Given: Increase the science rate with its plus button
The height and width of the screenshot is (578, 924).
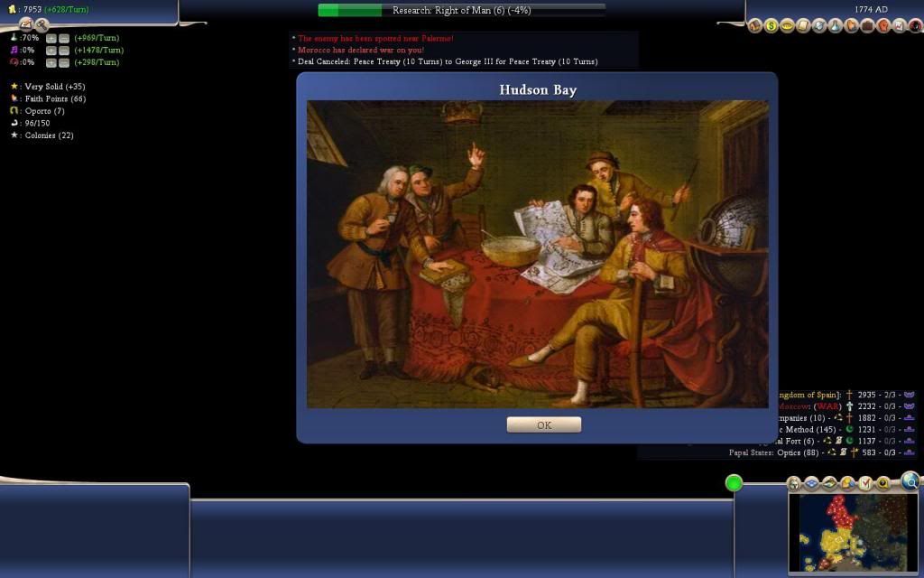Looking at the screenshot, I should point(50,39).
